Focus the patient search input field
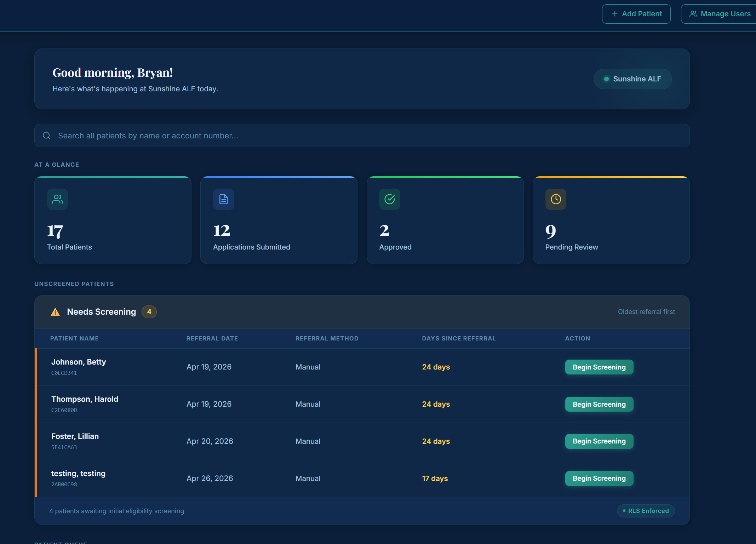The height and width of the screenshot is (544, 756). point(362,136)
